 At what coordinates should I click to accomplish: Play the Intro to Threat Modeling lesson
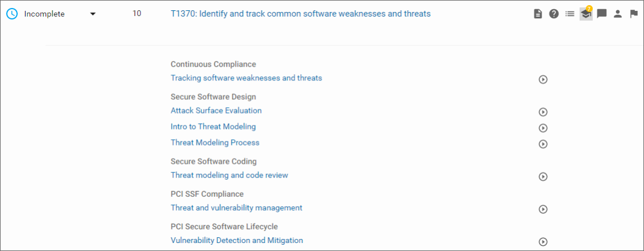pyautogui.click(x=543, y=128)
